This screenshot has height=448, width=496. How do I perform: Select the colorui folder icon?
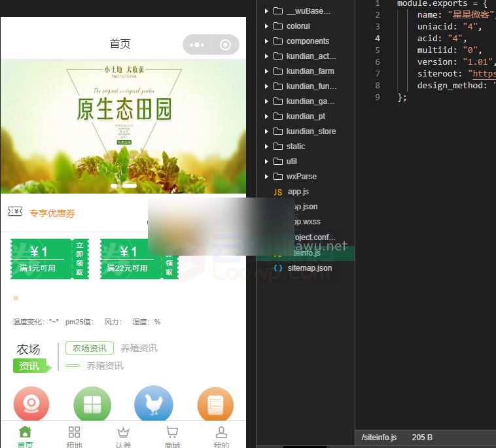tap(278, 26)
